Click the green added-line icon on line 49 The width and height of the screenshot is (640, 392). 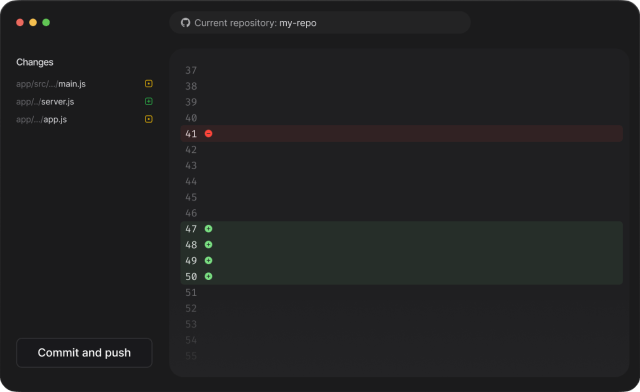pos(209,261)
